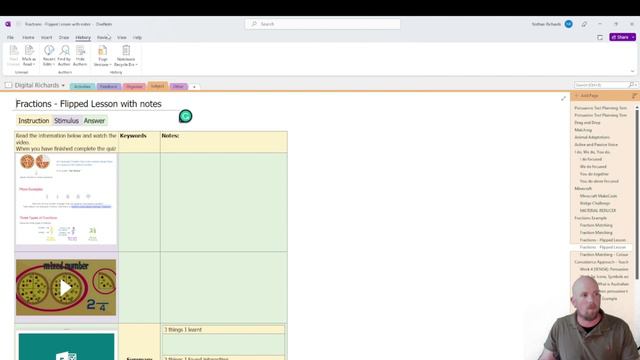The height and width of the screenshot is (360, 640).
Task: Select the orange Subject section tab
Action: [157, 86]
